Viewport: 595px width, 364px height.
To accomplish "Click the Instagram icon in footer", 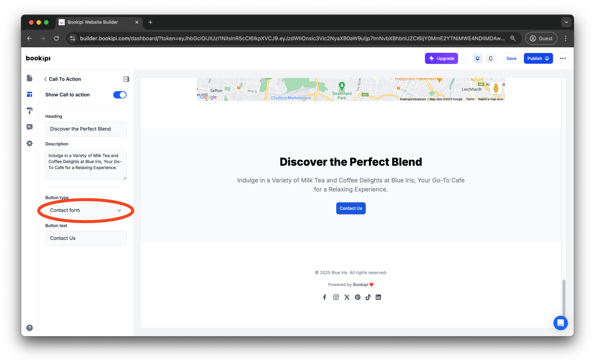I will [336, 297].
